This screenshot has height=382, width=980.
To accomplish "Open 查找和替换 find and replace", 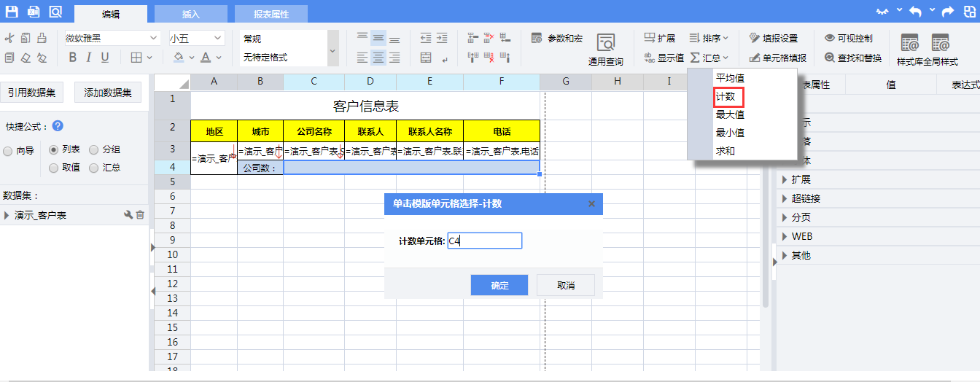I will point(853,58).
